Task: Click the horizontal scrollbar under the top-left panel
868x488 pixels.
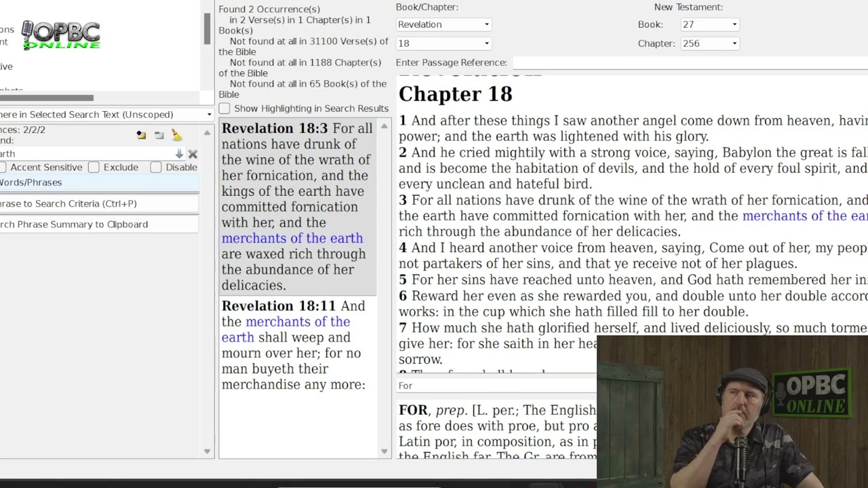Action: (x=47, y=98)
